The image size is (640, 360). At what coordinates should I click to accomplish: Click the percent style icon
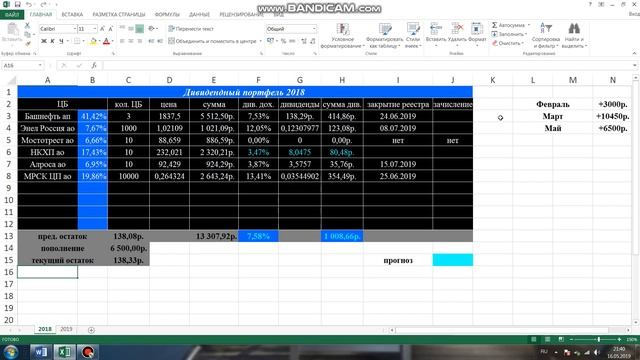pos(283,41)
